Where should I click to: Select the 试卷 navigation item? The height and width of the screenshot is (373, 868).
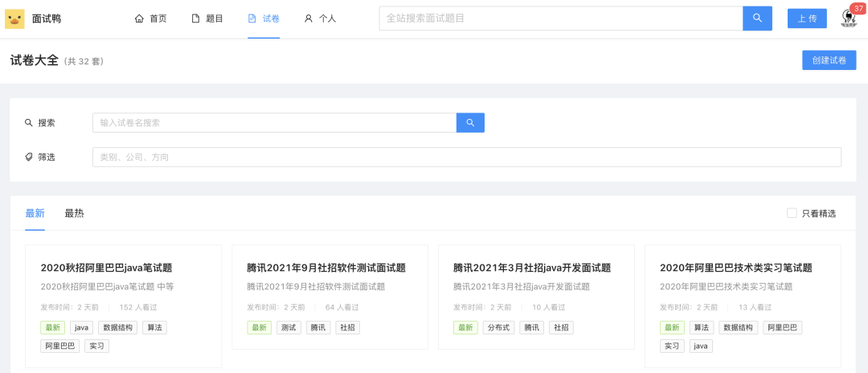pos(264,18)
